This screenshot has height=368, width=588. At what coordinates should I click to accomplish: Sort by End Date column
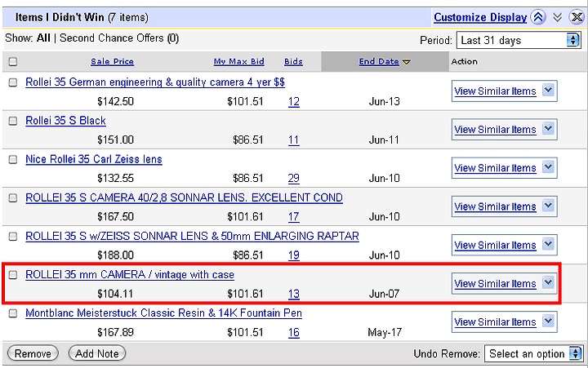[x=379, y=61]
